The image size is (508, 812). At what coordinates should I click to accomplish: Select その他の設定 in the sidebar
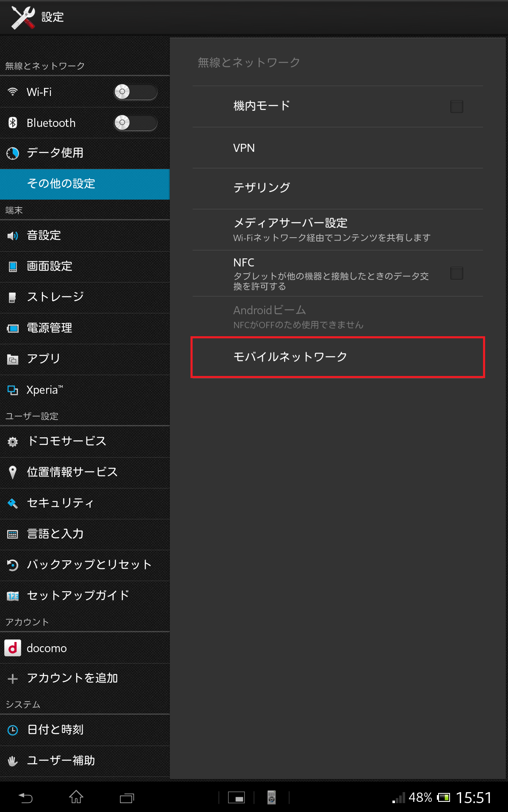click(x=85, y=184)
